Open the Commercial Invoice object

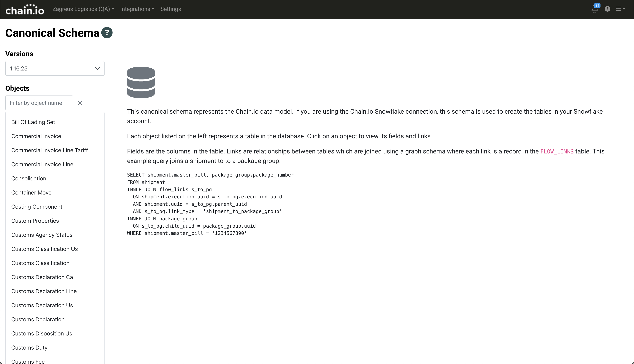point(36,136)
